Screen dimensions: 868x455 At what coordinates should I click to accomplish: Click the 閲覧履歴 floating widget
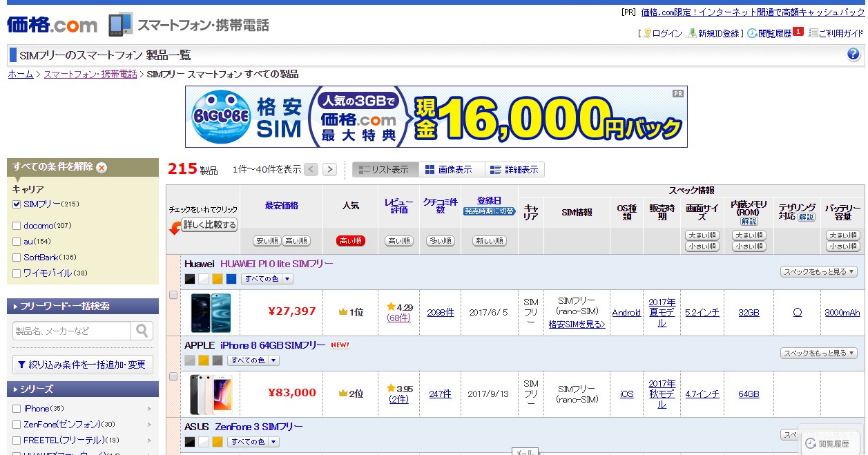tap(831, 443)
